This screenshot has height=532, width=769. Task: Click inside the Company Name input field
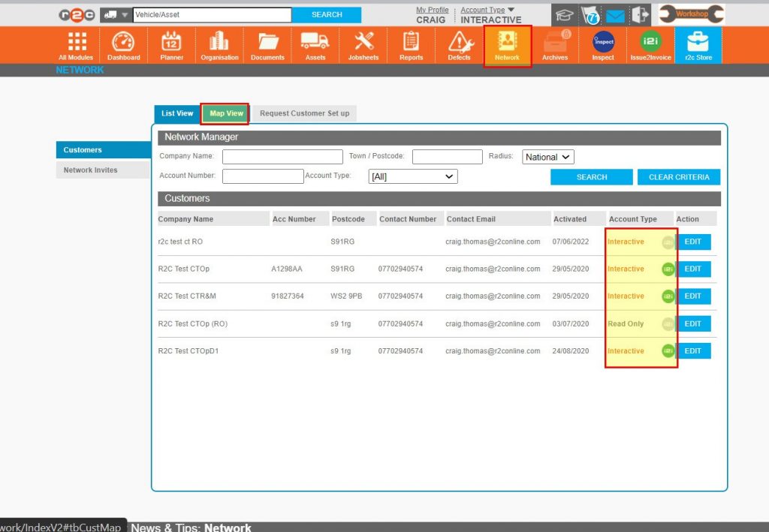(282, 156)
